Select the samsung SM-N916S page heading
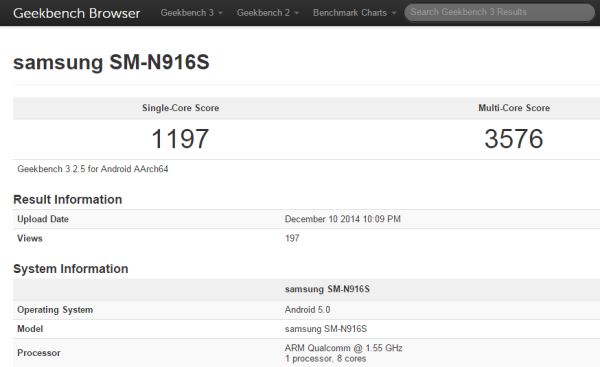Screen dimensions: 600x367 tap(111, 62)
